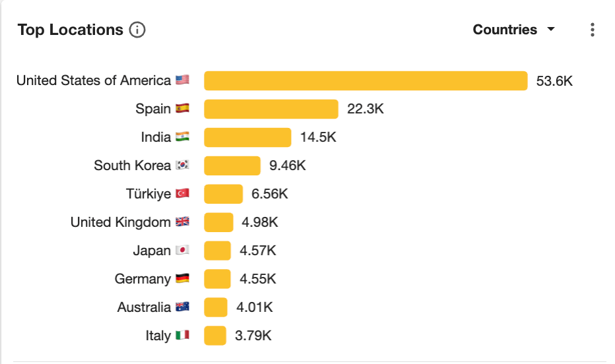Select the United States of America bar
The height and width of the screenshot is (364, 615).
click(366, 80)
